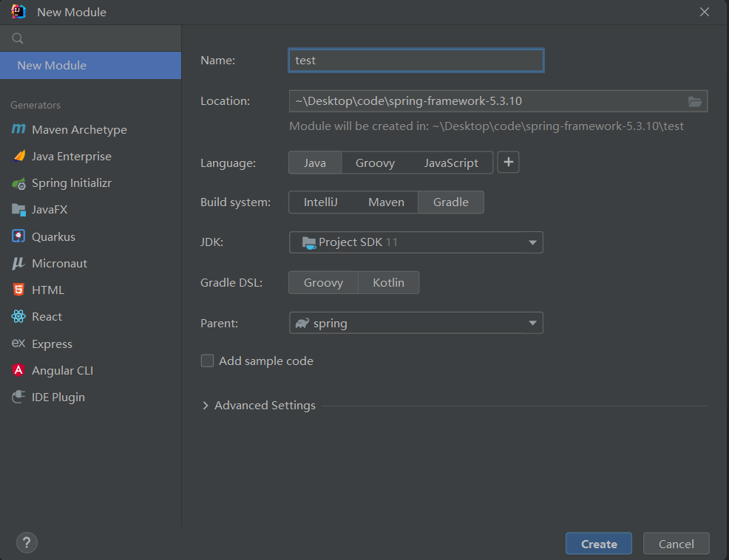Select the Quarkus generator icon
Screen dimensions: 729x560
[x=18, y=236]
